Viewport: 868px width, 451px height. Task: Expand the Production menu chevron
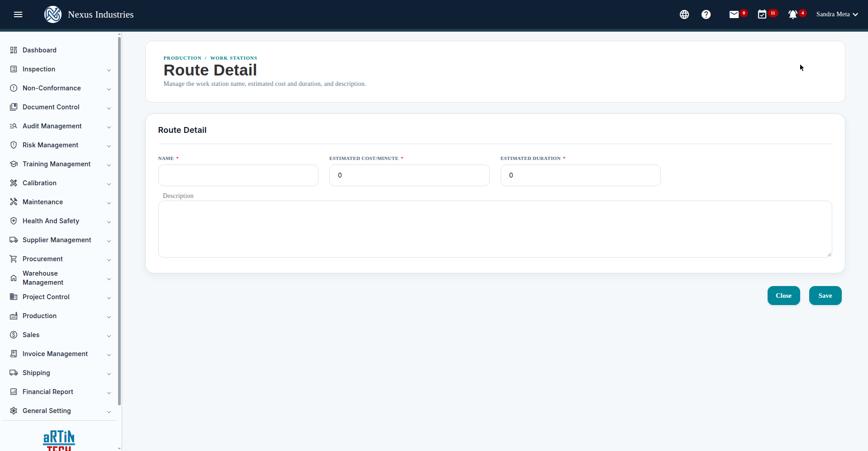pos(109,317)
